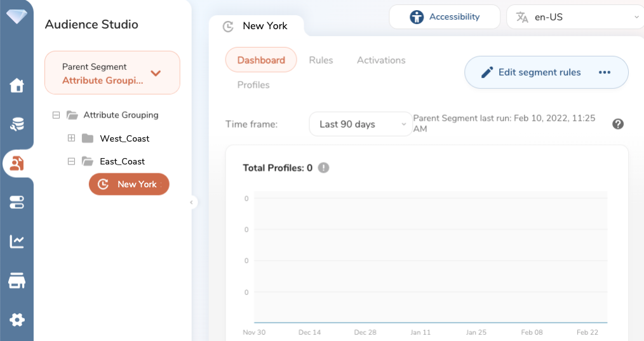Collapse the Attribute Grouping tree root
Viewport: 644px width, 341px height.
(x=56, y=115)
